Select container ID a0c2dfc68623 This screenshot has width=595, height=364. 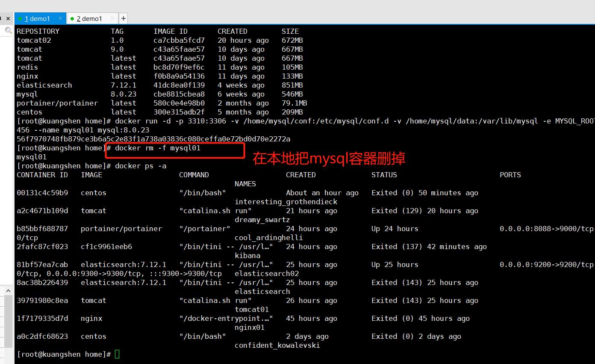point(42,336)
